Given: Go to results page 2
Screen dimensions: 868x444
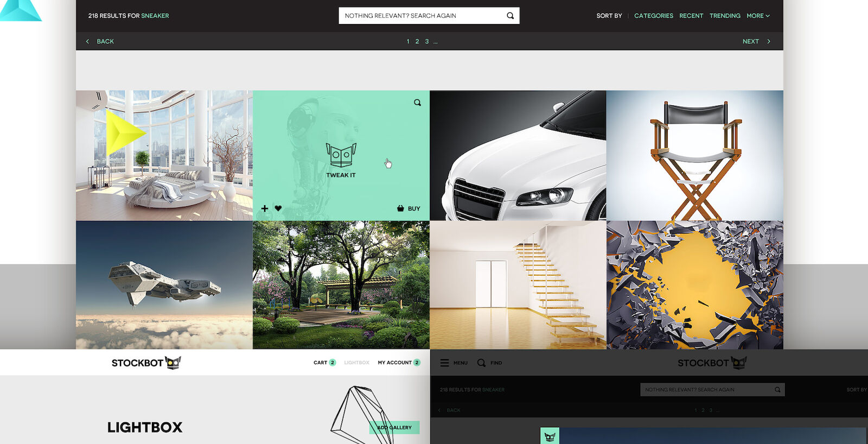Looking at the screenshot, I should [x=417, y=41].
